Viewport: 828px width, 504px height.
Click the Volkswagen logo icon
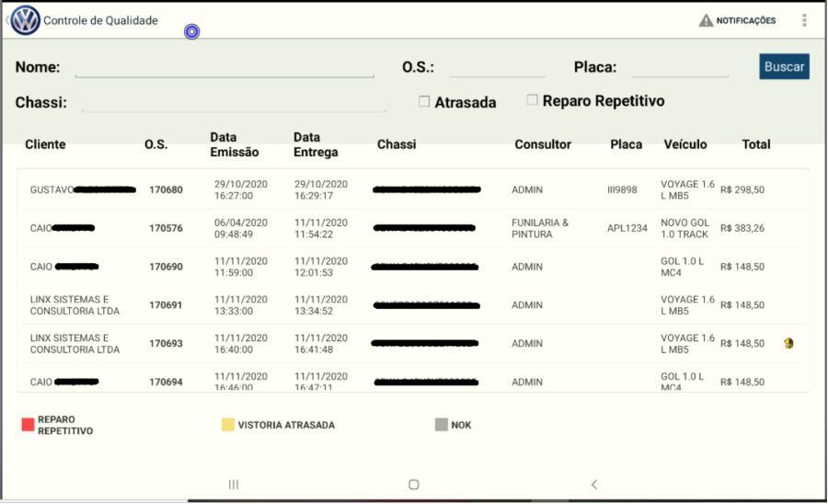point(26,20)
